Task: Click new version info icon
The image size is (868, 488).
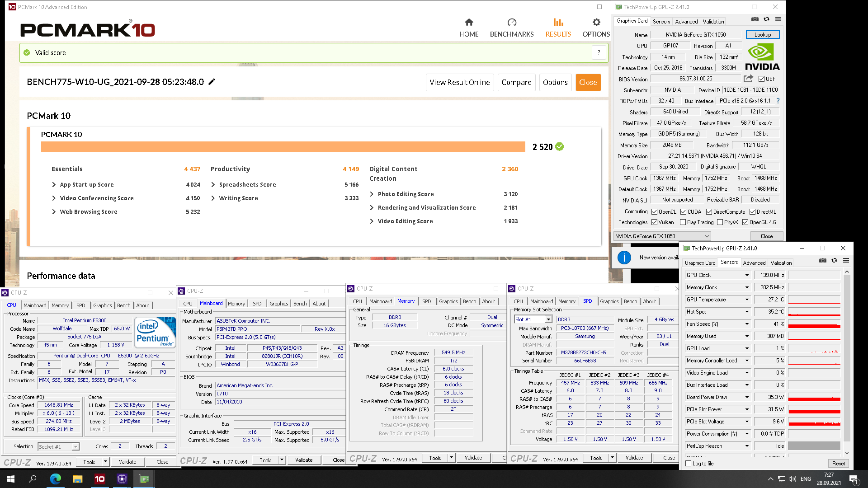Action: point(624,258)
